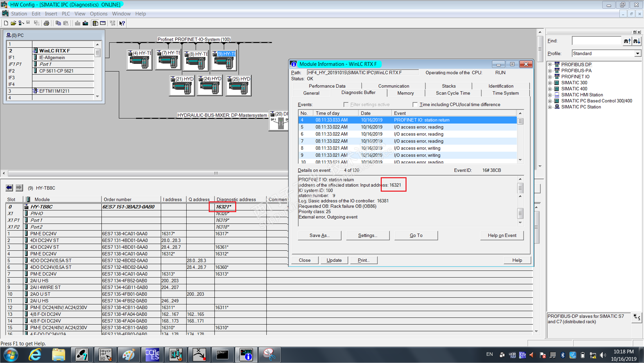Click the Go To button

pyautogui.click(x=416, y=235)
